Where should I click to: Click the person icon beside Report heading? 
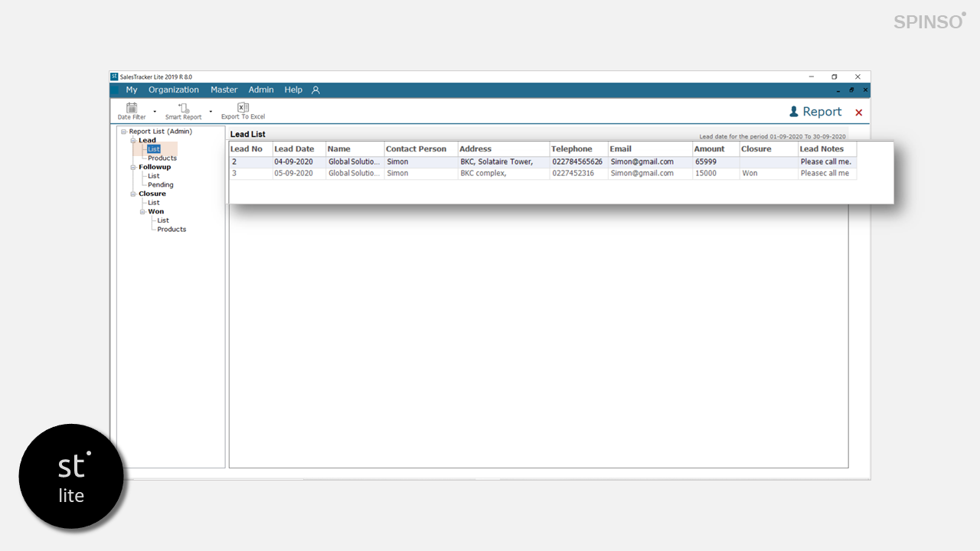[794, 112]
